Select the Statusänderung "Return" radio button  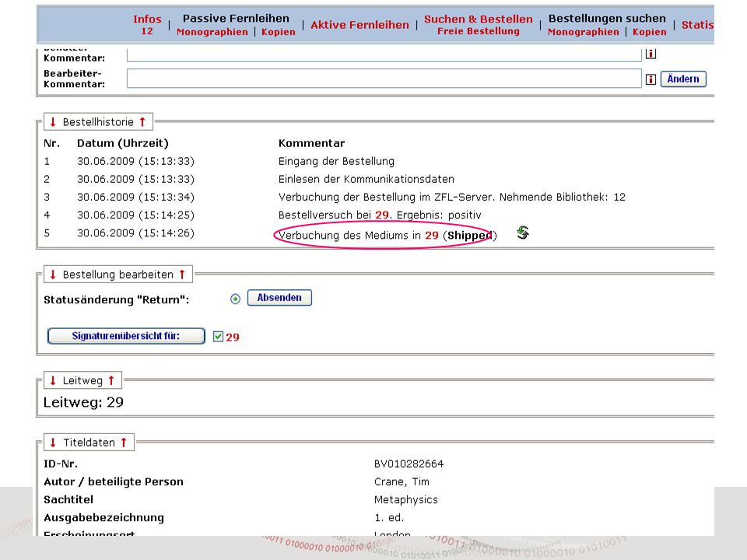point(235,299)
